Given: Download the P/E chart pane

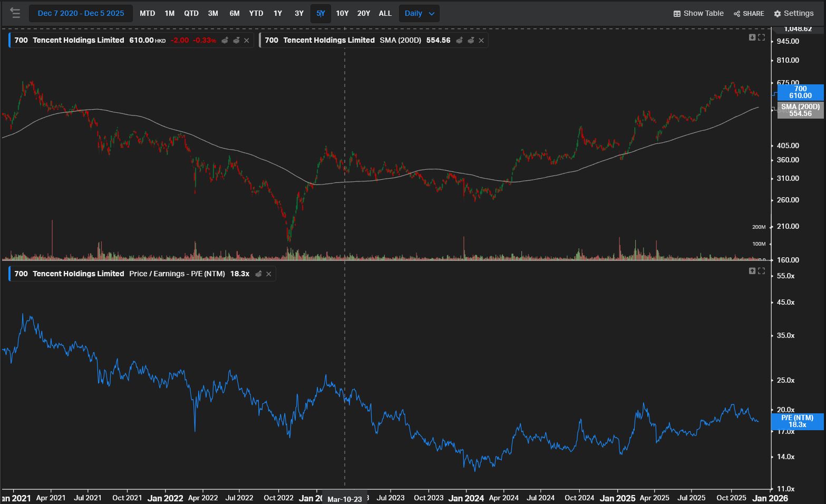Looking at the screenshot, I should click(752, 270).
